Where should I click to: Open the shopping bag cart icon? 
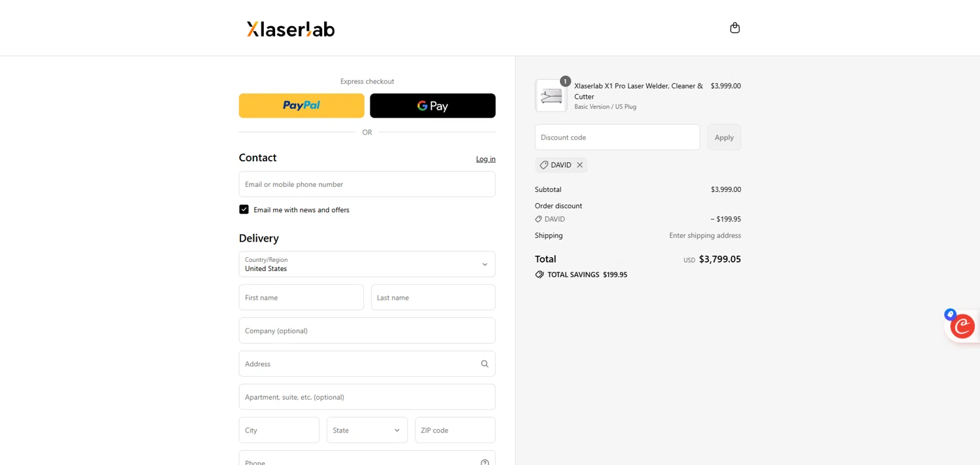point(735,27)
